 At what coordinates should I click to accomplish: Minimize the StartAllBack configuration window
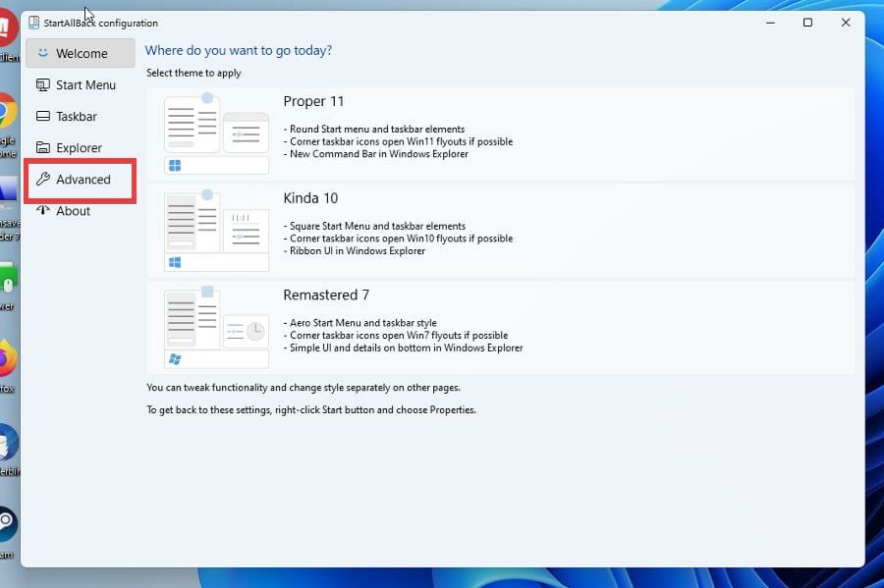[x=769, y=23]
